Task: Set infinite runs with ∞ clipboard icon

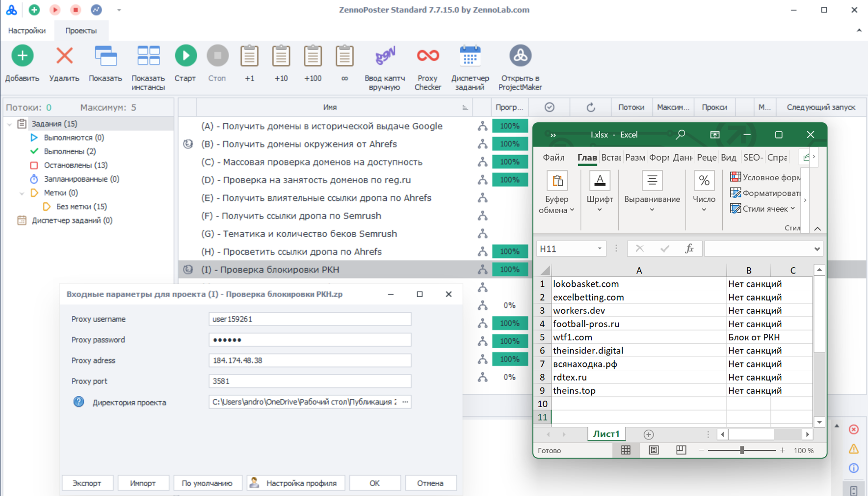Action: pos(344,56)
